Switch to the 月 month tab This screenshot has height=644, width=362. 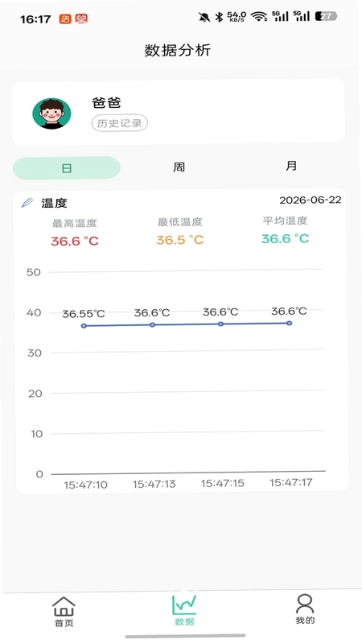click(x=291, y=166)
